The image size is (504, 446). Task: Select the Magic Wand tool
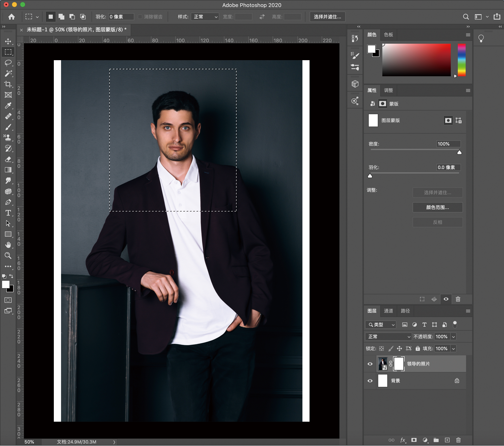tap(8, 73)
